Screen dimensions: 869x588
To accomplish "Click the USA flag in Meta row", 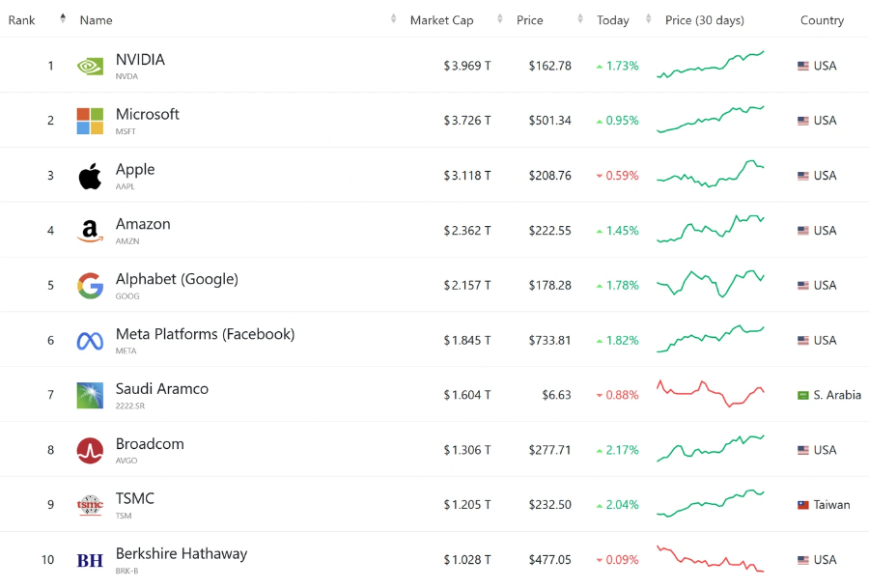I will (x=803, y=340).
